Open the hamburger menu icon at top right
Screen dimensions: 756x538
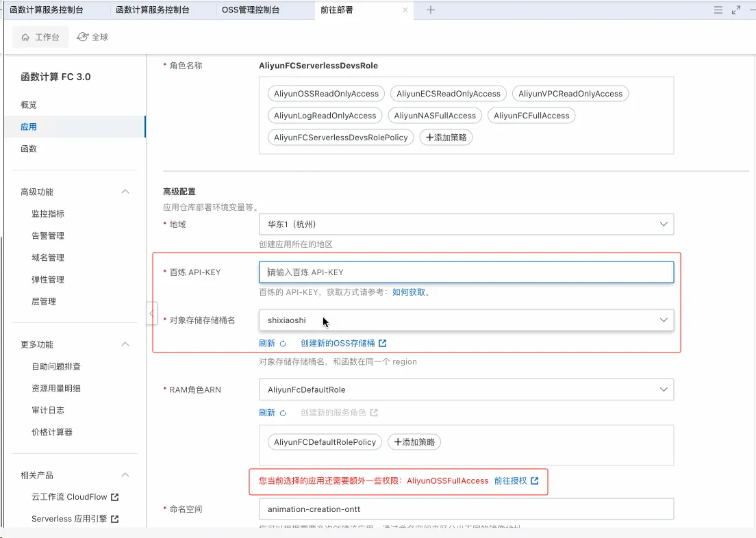[x=718, y=10]
